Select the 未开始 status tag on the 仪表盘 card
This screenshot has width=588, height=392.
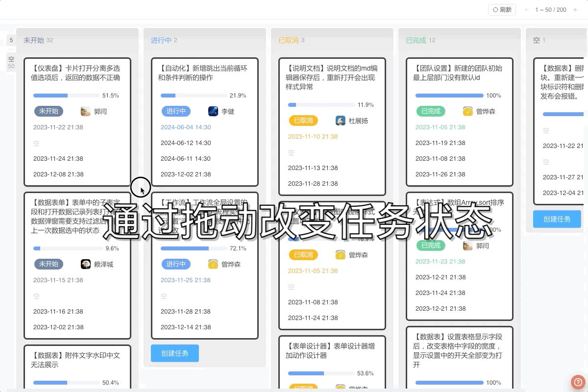tap(49, 111)
